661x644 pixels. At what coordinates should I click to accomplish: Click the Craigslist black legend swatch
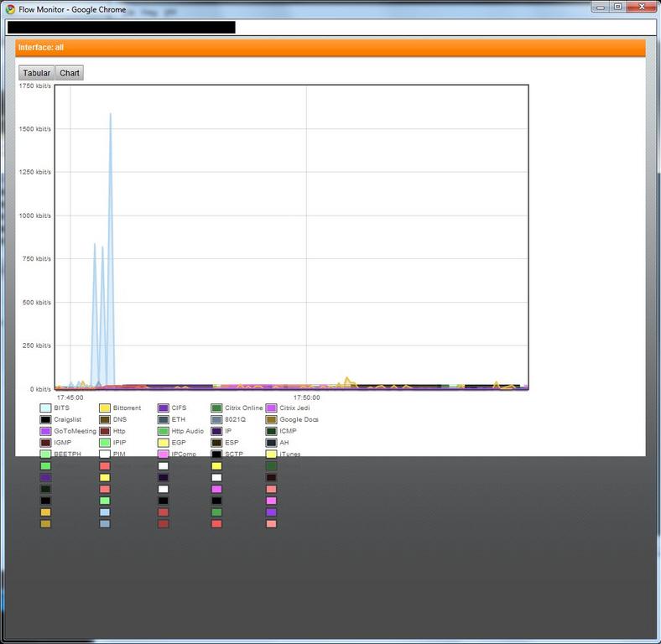tap(45, 419)
